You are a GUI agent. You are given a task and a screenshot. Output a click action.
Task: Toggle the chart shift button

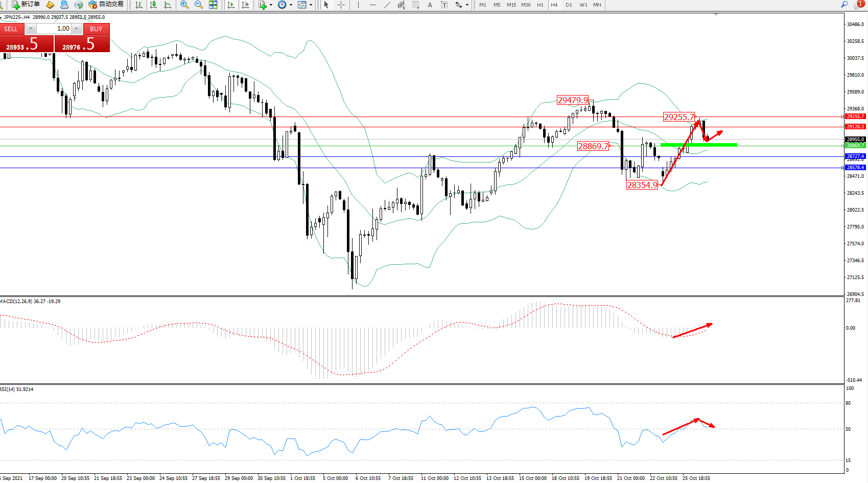tap(245, 5)
